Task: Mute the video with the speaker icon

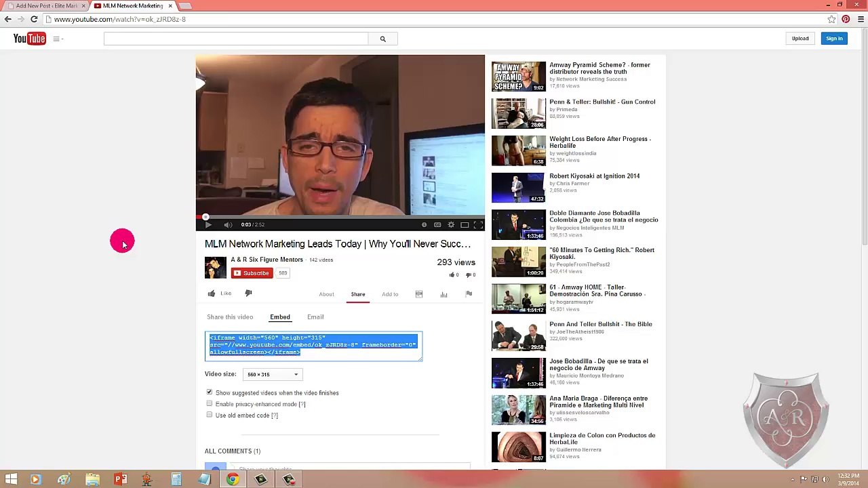Action: [228, 225]
